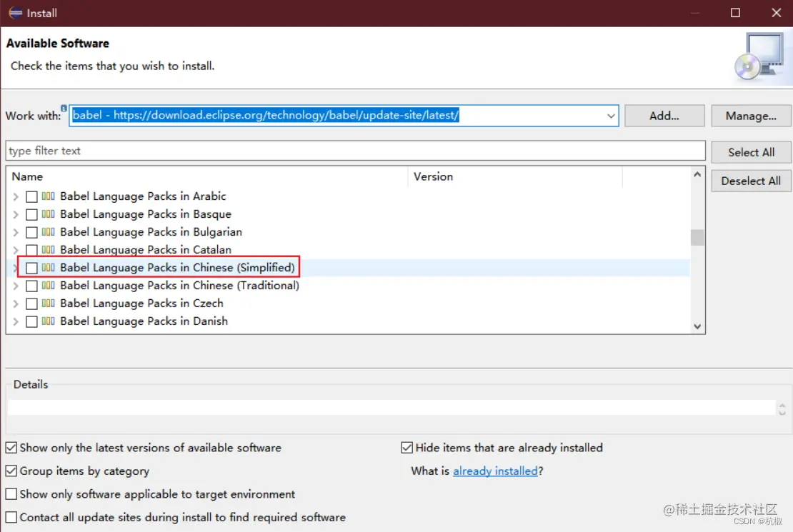Click the Eclipse logo in title bar
This screenshot has height=532, width=793.
point(15,13)
